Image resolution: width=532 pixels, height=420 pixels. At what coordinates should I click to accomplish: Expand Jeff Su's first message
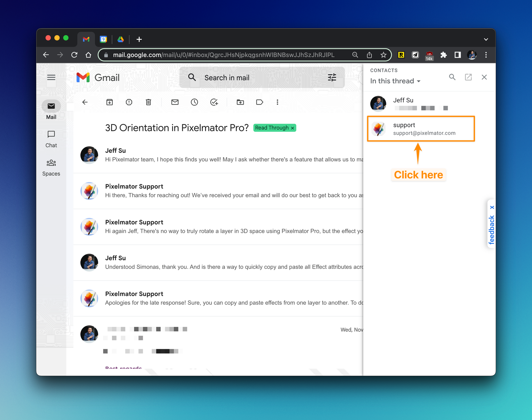(x=218, y=155)
